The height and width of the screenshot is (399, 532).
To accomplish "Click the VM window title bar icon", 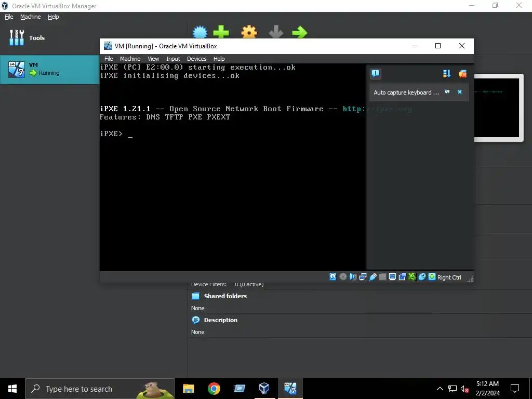I will (108, 46).
